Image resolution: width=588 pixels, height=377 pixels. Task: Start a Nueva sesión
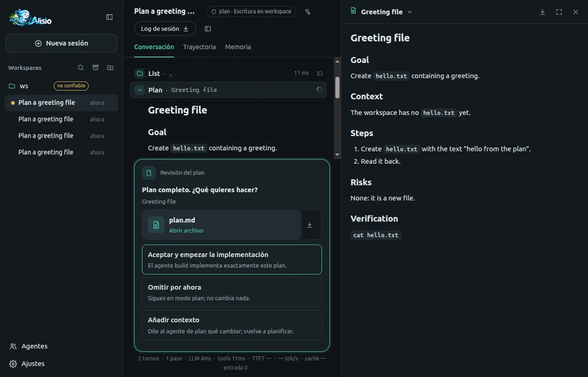pos(62,43)
